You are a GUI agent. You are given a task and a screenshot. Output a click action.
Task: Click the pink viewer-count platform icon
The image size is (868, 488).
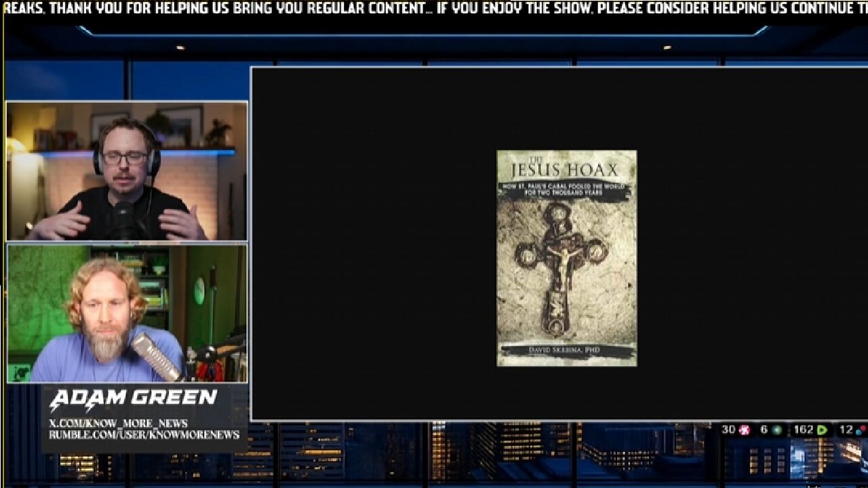coord(744,430)
